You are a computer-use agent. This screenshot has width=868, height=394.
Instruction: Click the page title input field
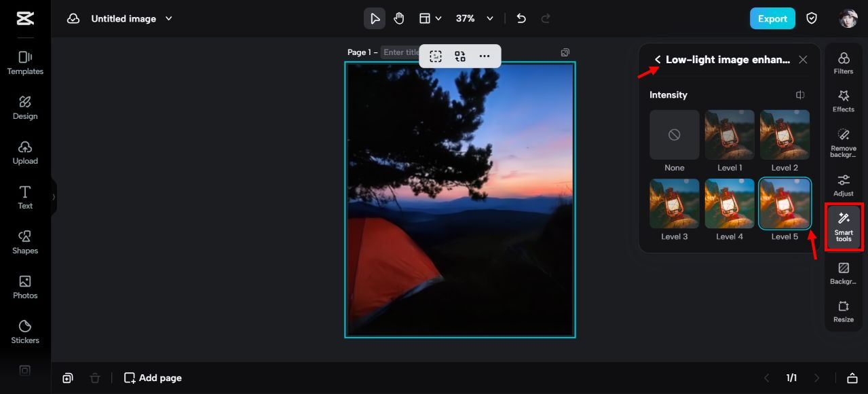[400, 52]
